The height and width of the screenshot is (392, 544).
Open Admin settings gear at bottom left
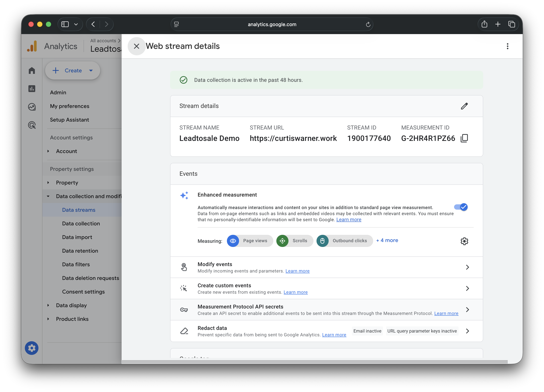pos(32,348)
